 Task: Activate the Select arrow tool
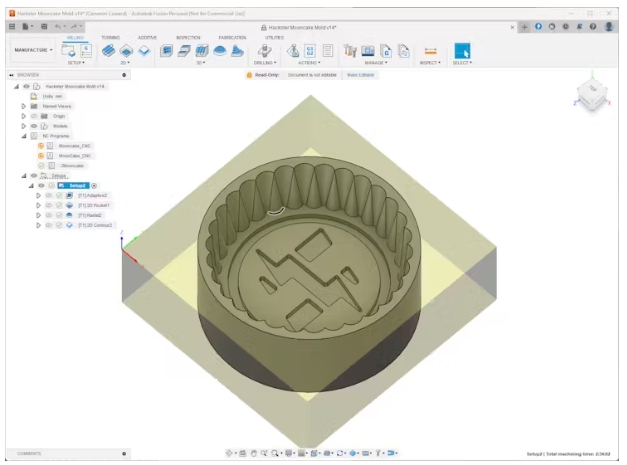click(462, 51)
